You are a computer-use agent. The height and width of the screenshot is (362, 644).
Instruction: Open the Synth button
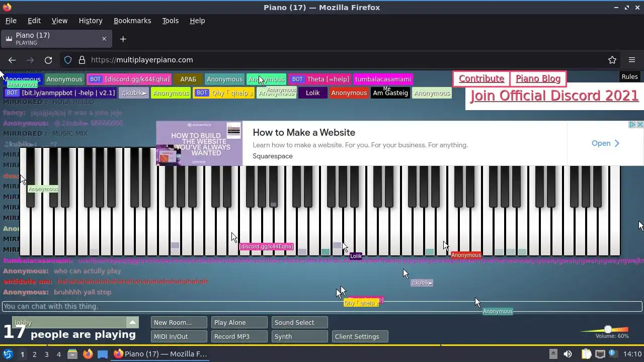(x=299, y=337)
